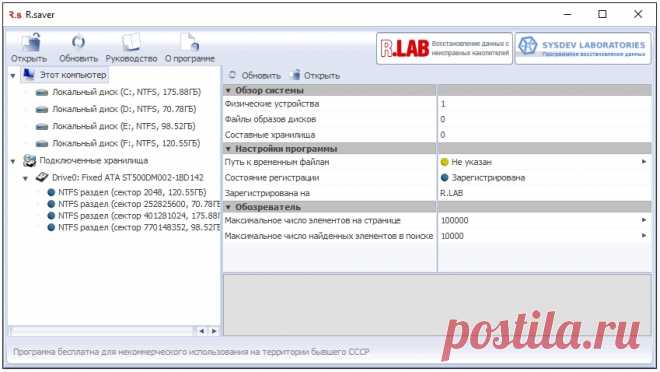This screenshot has width=660, height=372.
Task: Click Открыть text in right panel toolbar
Action: (x=322, y=76)
